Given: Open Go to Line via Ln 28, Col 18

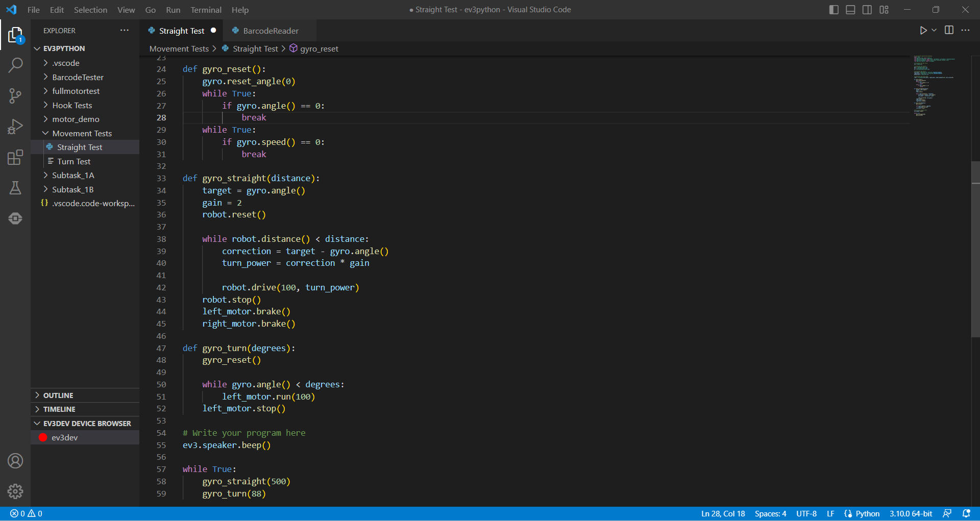Looking at the screenshot, I should coord(723,513).
